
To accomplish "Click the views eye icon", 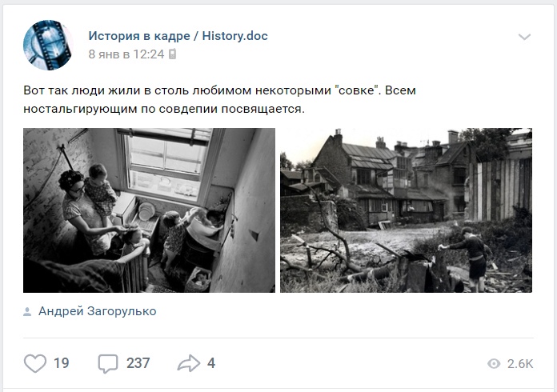I will tap(494, 363).
